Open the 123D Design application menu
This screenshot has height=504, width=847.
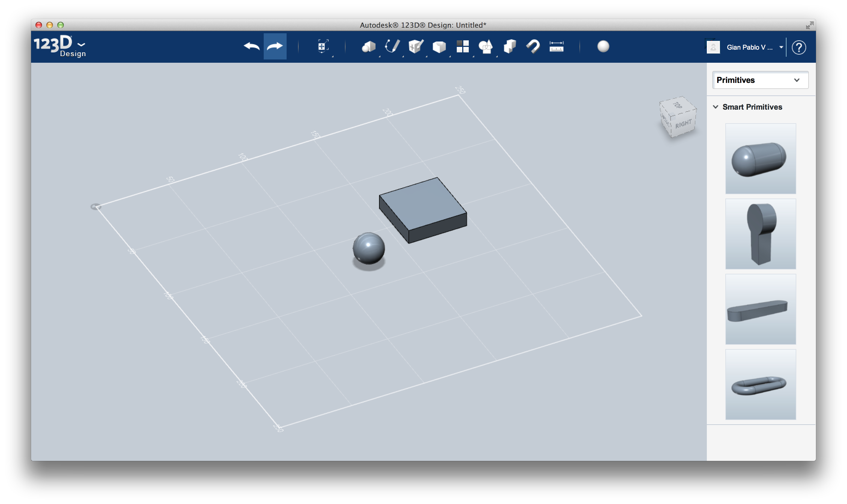click(x=60, y=46)
